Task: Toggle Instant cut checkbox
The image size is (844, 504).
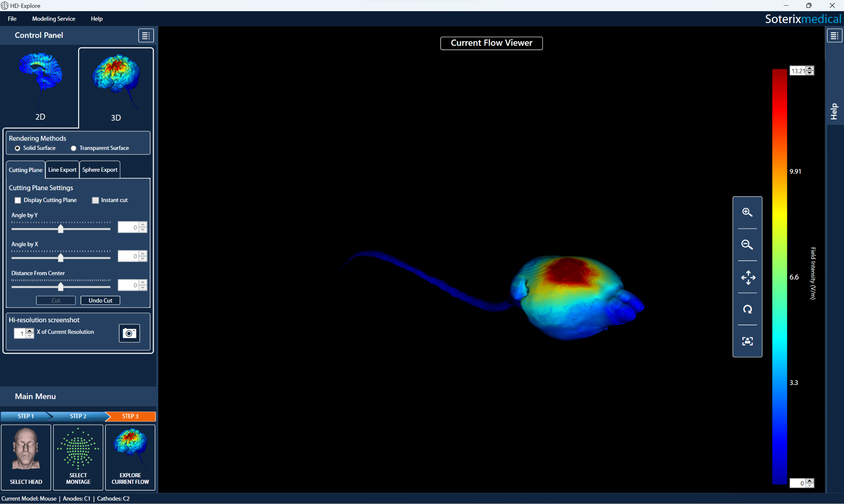Action: (95, 201)
